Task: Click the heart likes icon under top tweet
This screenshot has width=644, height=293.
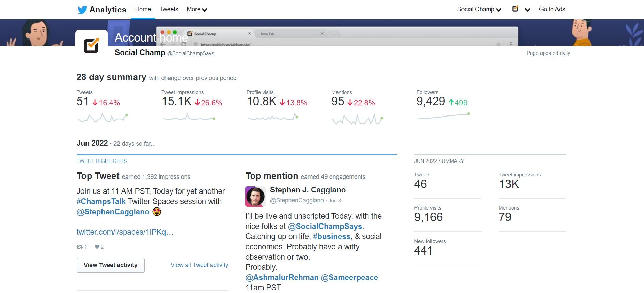Action: pos(97,247)
